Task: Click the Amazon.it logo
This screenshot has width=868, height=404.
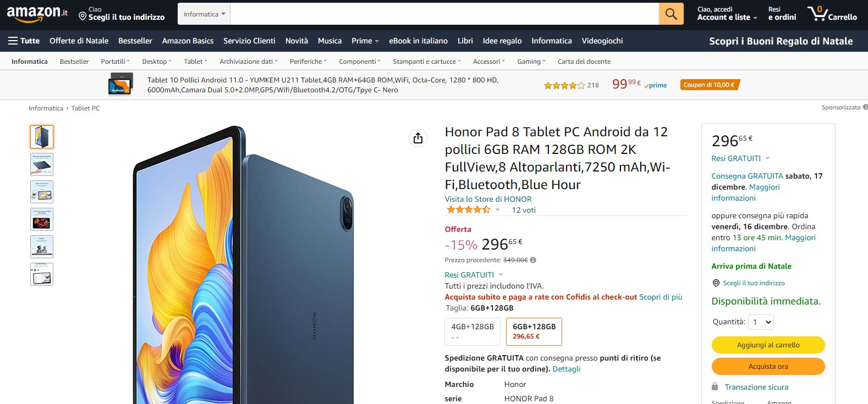Action: point(37,14)
